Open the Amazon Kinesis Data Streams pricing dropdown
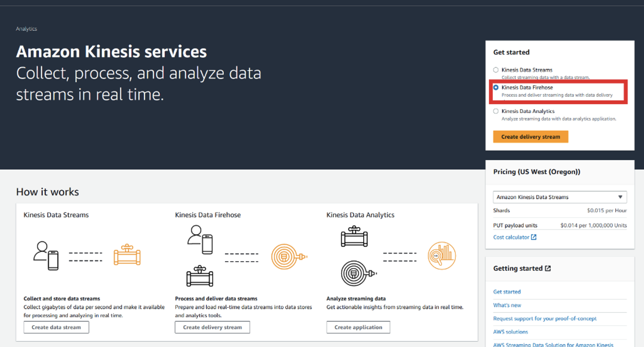This screenshot has height=347, width=644. click(x=560, y=197)
